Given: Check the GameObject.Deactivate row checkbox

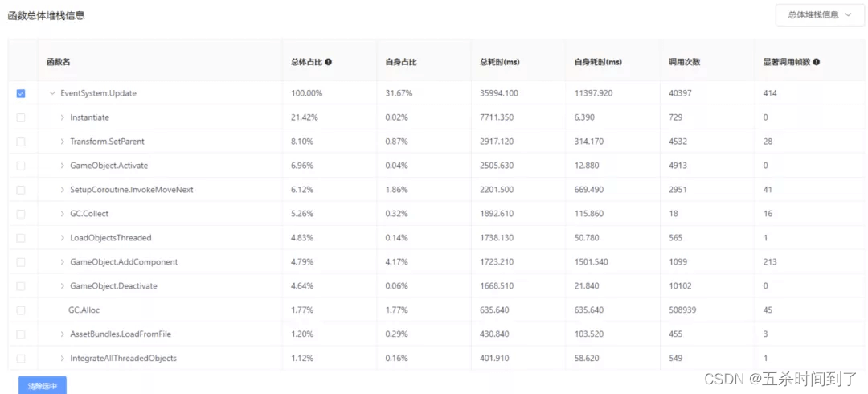Looking at the screenshot, I should coord(20,286).
